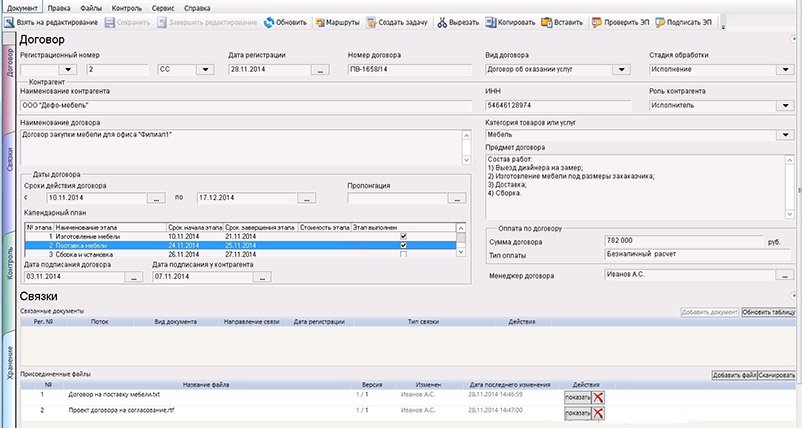Image resolution: width=802 pixels, height=428 pixels.
Task: Switch to the Связки side tab
Action: 10,159
